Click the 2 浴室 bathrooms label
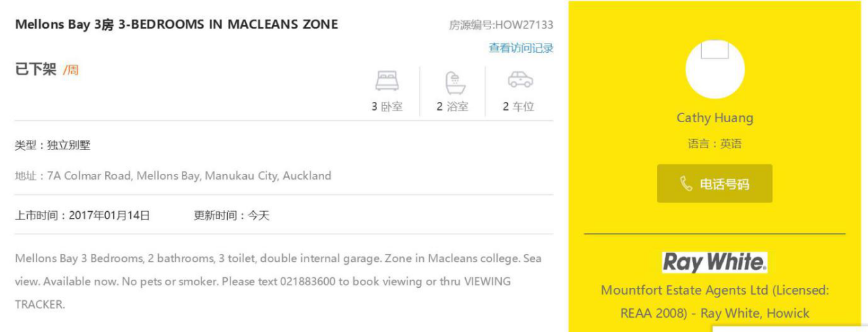Screen dimensions: 868x332 click(x=452, y=107)
